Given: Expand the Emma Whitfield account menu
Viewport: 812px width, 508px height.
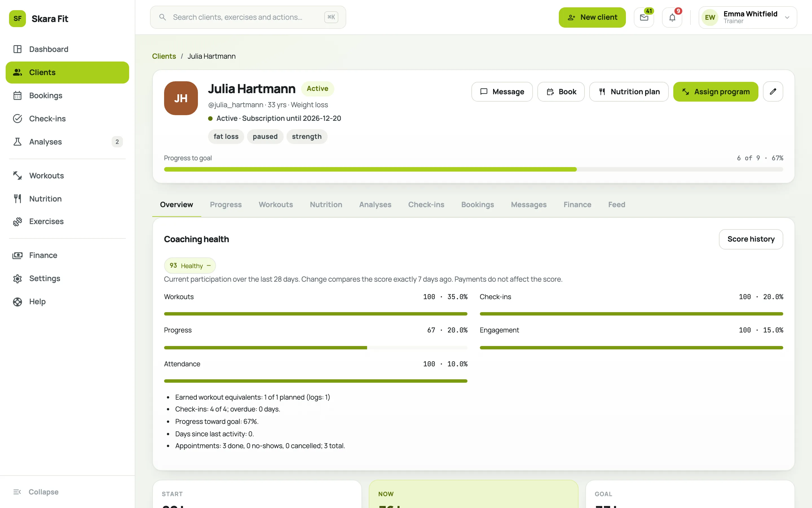Looking at the screenshot, I should click(748, 17).
